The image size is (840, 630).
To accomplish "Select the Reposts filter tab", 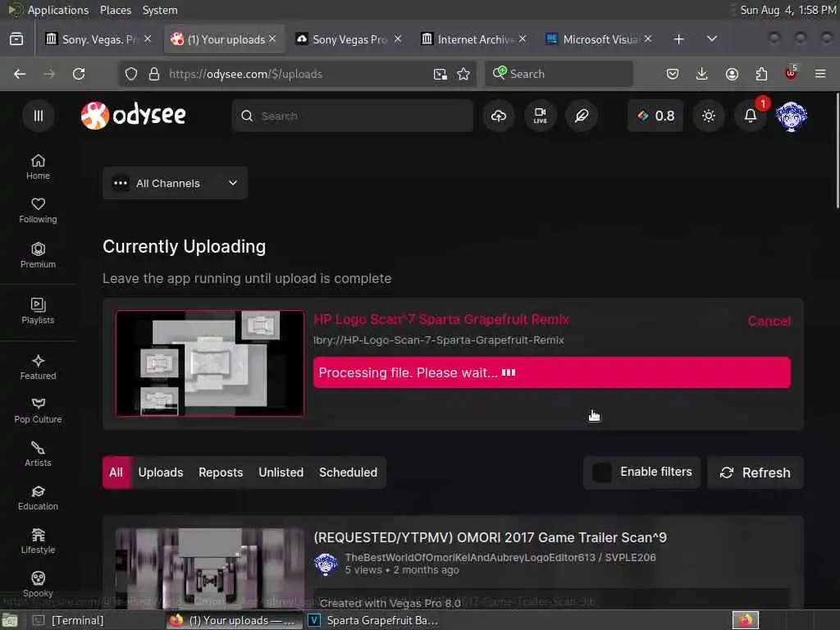I will 221,472.
